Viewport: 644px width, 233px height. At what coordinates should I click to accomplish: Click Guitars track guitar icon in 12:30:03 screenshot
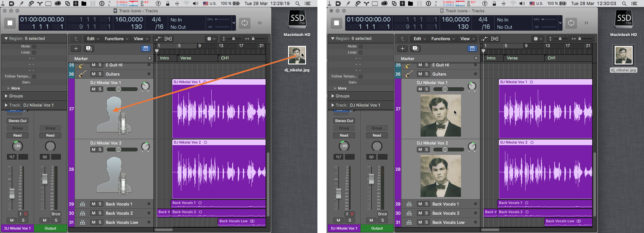(x=409, y=74)
